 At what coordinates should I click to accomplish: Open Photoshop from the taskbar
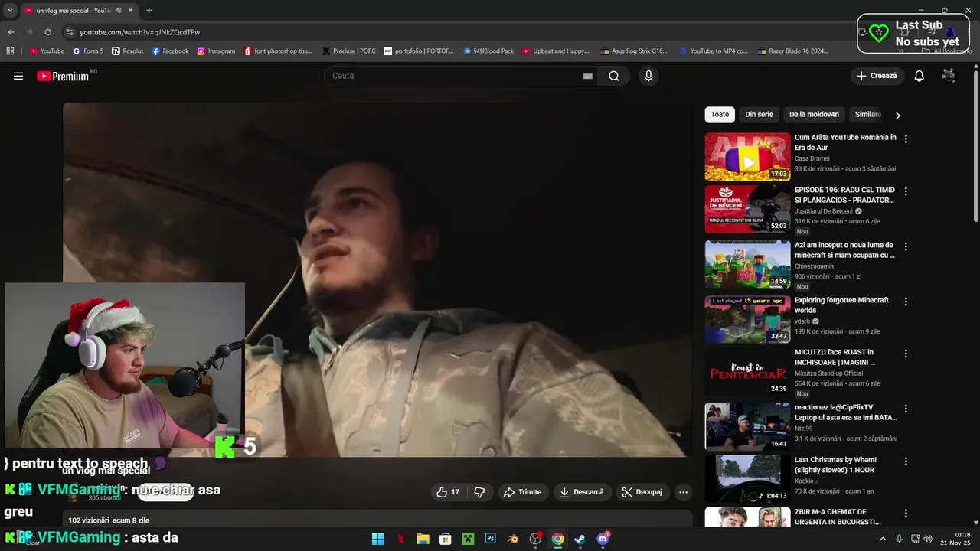tap(491, 539)
